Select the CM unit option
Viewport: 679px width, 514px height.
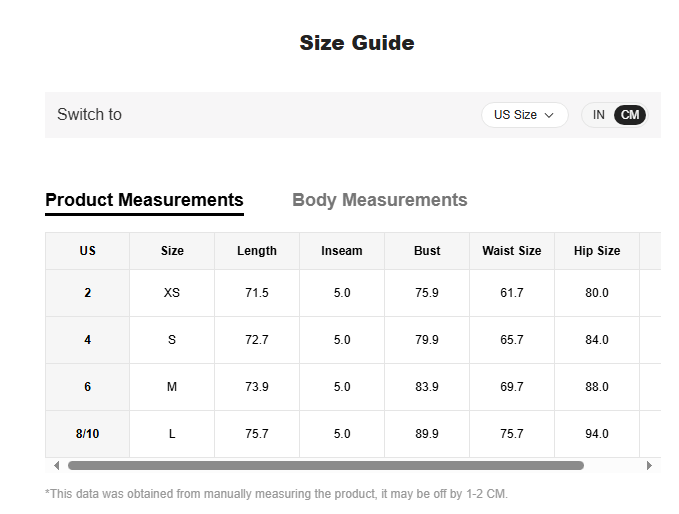630,115
